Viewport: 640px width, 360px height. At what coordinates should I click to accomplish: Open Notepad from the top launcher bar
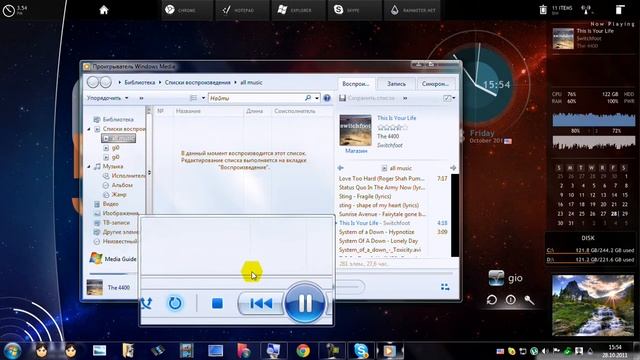point(243,10)
